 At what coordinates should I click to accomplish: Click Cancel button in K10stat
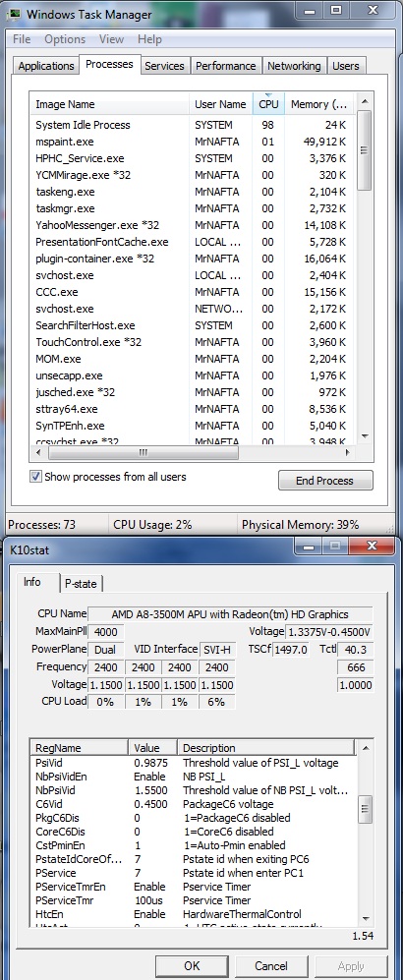(x=271, y=965)
